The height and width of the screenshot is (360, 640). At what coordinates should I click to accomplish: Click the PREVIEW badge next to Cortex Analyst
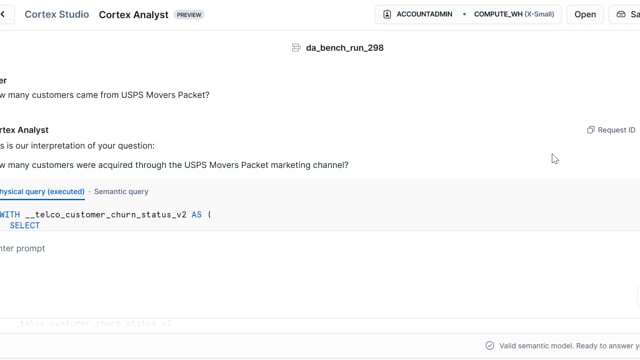[189, 15]
